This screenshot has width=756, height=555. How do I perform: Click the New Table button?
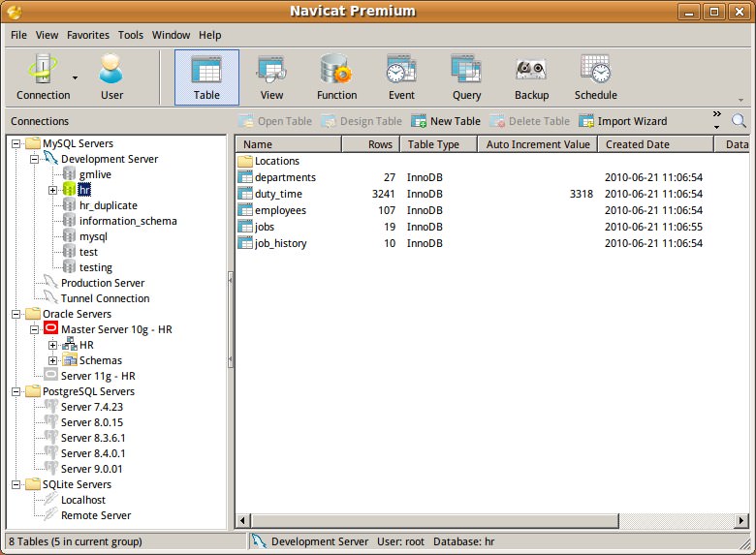[446, 121]
